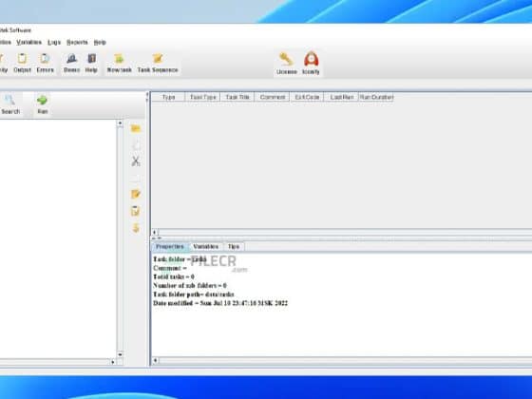The height and width of the screenshot is (399, 532).
Task: Open the Help menu in menu bar
Action: click(x=100, y=43)
